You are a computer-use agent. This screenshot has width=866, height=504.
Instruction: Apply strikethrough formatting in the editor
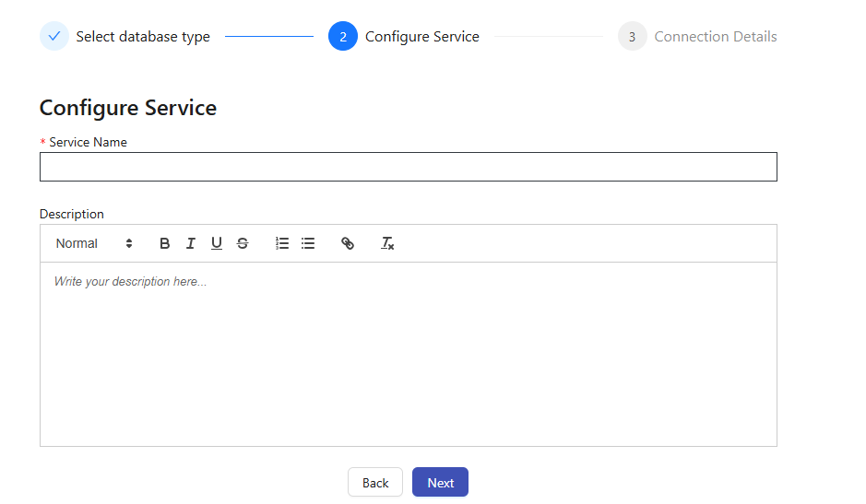tap(243, 243)
